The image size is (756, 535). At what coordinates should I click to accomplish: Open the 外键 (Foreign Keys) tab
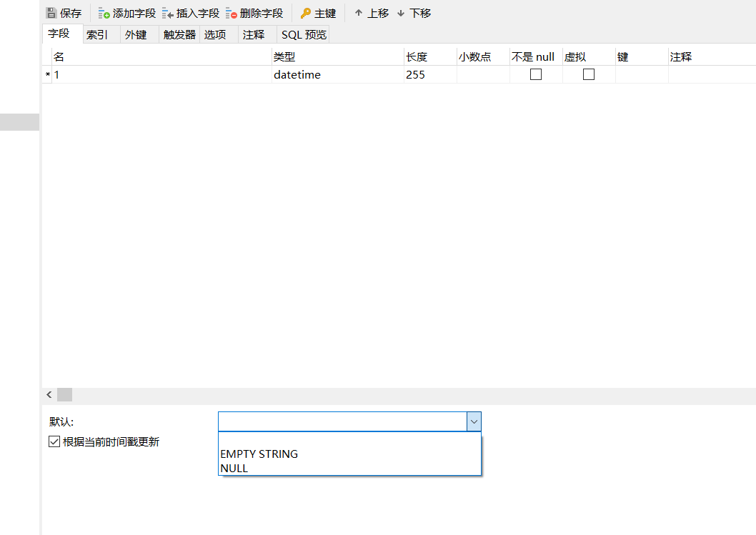click(x=140, y=35)
